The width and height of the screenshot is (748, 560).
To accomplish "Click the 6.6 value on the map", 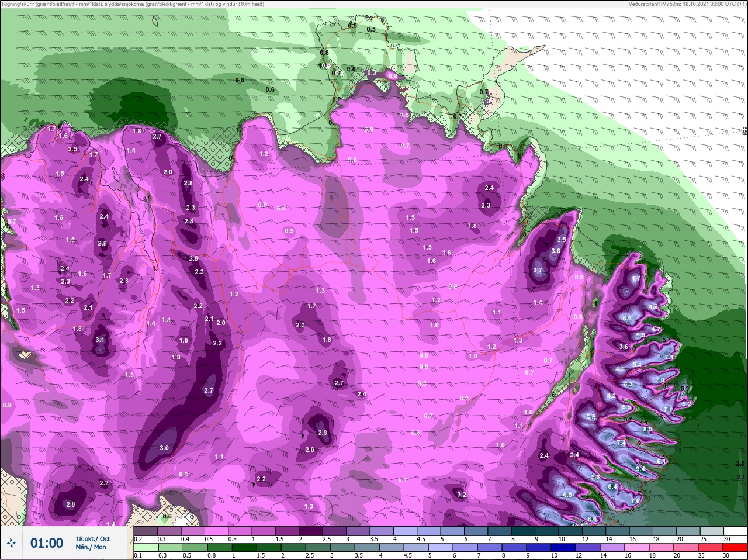I will (627, 318).
